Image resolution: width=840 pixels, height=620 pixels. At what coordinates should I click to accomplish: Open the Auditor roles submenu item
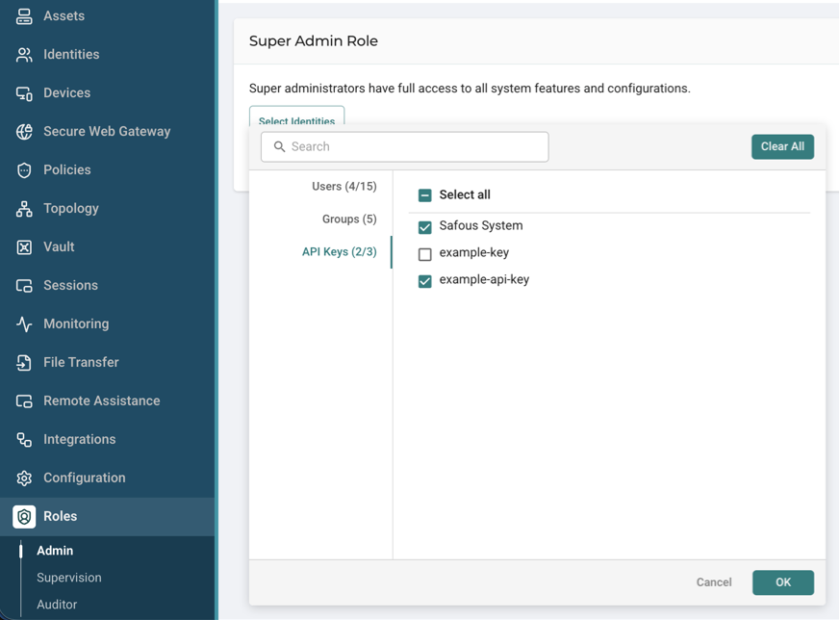coord(57,605)
